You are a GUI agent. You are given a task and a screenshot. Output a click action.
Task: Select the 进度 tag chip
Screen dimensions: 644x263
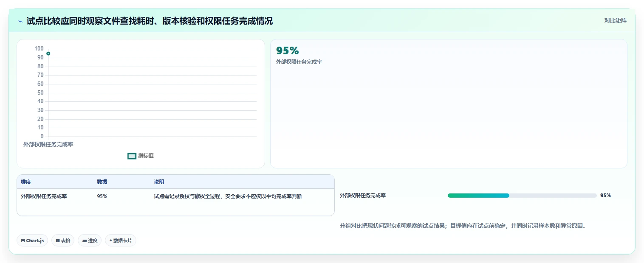pyautogui.click(x=90, y=241)
